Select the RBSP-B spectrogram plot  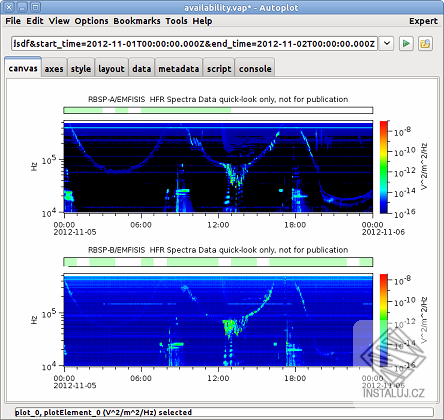tap(218, 320)
